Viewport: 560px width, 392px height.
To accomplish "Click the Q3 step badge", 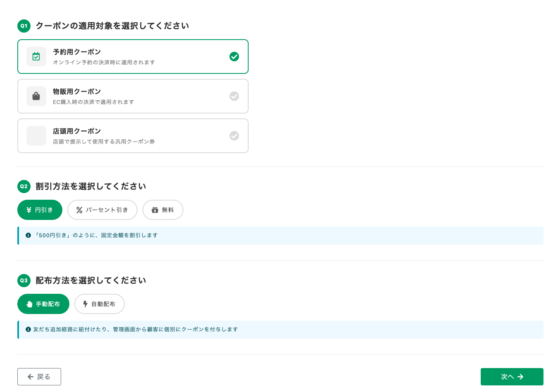I will [x=24, y=281].
